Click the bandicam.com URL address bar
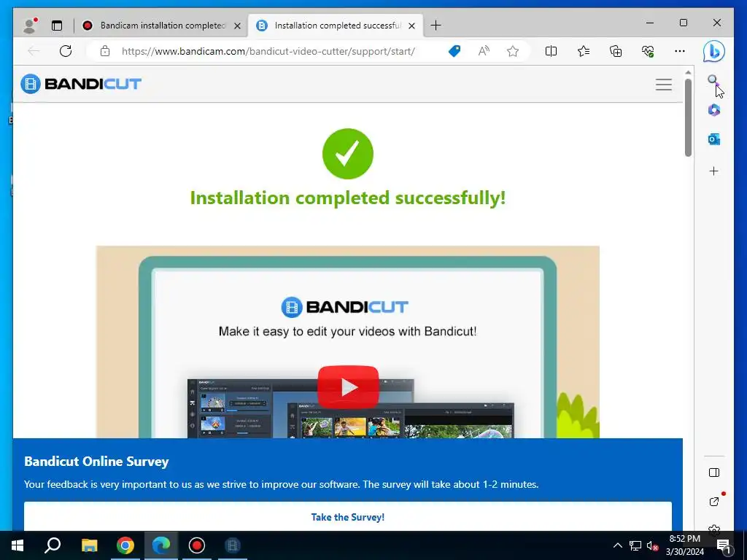Viewport: 747px width, 560px height. click(x=268, y=51)
